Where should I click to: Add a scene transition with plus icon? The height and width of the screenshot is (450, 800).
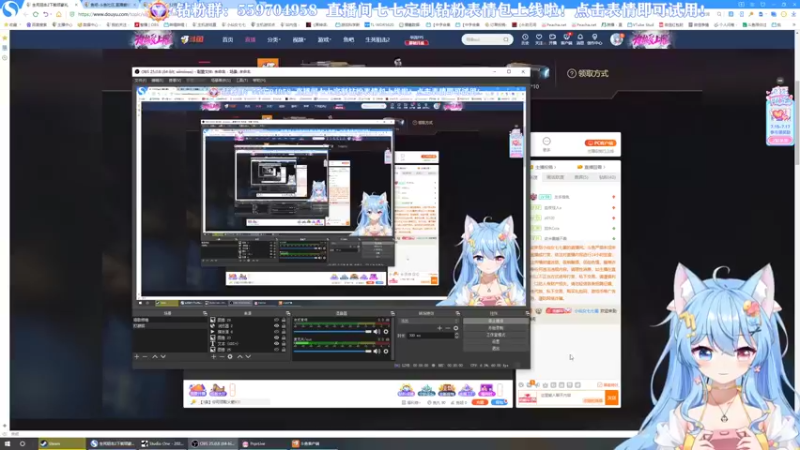click(x=439, y=328)
